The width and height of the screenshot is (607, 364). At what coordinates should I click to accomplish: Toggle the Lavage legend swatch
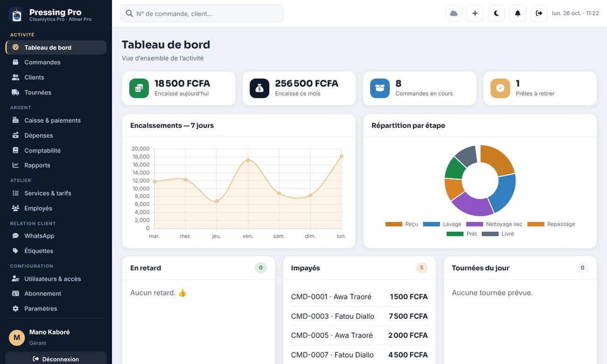(431, 224)
